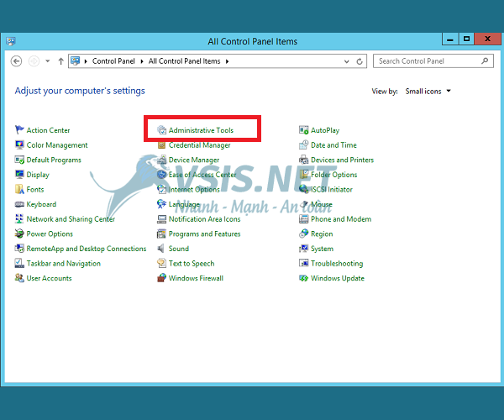This screenshot has width=504, height=420.
Task: Click the All Control Panel Items breadcrumb
Action: [184, 61]
